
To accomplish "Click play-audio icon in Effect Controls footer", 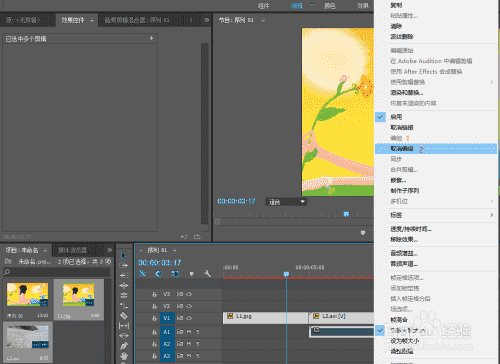I will [184, 237].
